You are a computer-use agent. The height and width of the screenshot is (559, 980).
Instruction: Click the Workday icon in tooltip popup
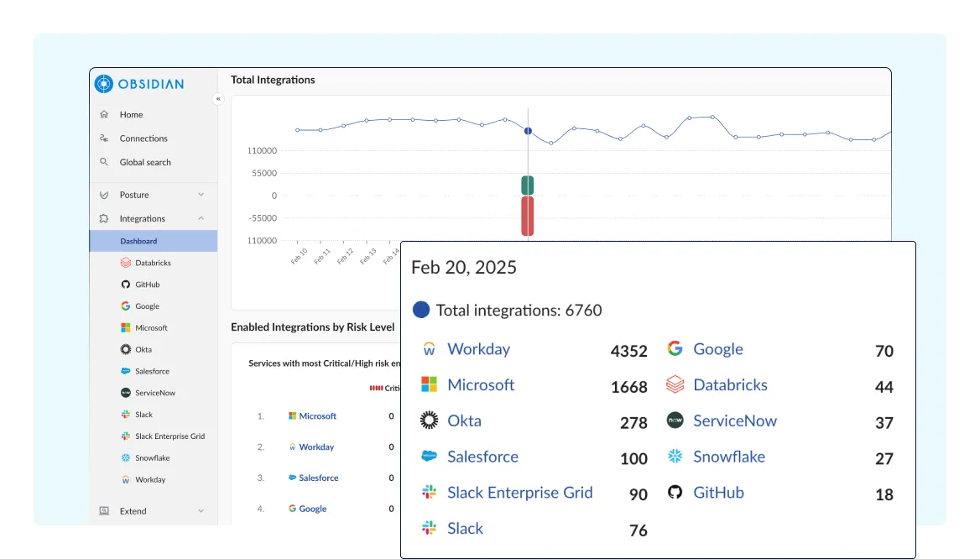[x=429, y=349]
